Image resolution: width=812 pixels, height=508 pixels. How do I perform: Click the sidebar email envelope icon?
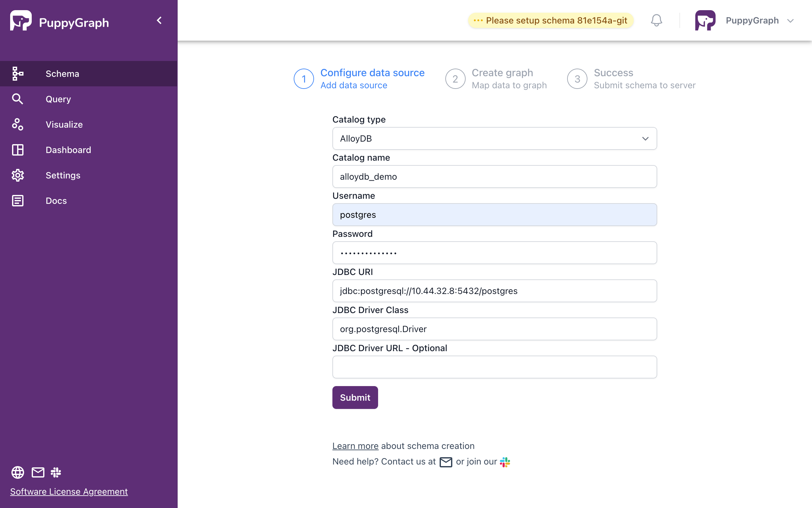click(38, 472)
